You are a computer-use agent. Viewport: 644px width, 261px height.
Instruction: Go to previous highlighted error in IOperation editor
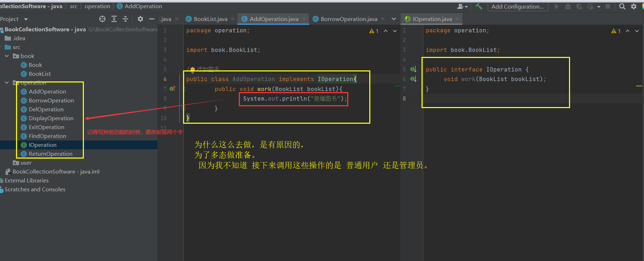pos(628,31)
